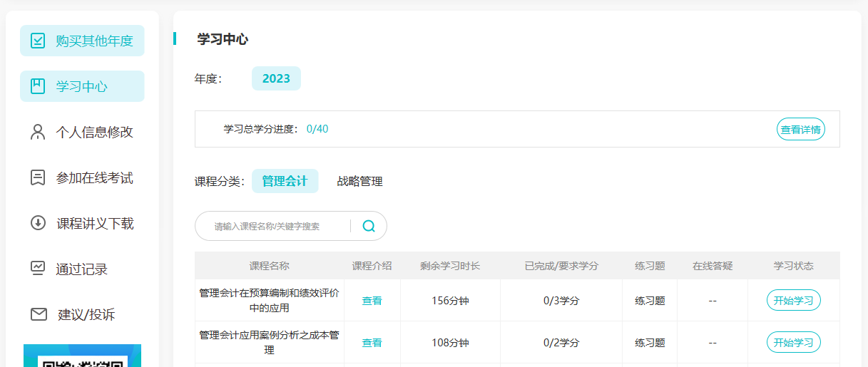Viewport: 868px width, 367px height.
Task: Switch to 战略管理 course category
Action: tap(359, 181)
